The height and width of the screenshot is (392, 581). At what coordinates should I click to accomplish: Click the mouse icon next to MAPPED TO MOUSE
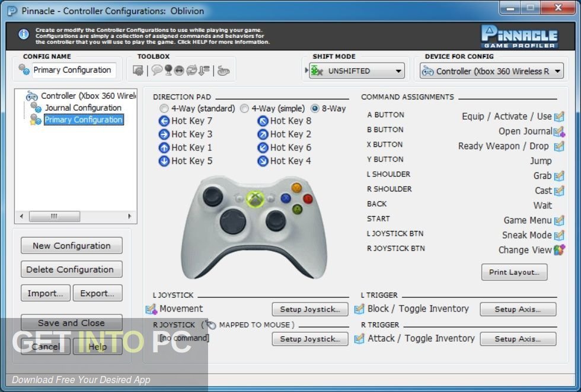[x=210, y=324]
